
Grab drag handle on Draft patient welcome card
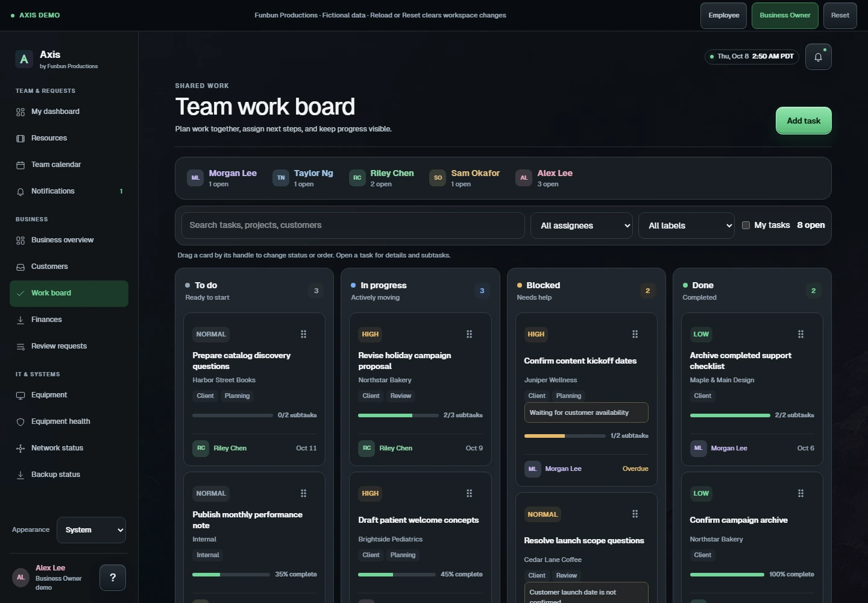(x=470, y=493)
